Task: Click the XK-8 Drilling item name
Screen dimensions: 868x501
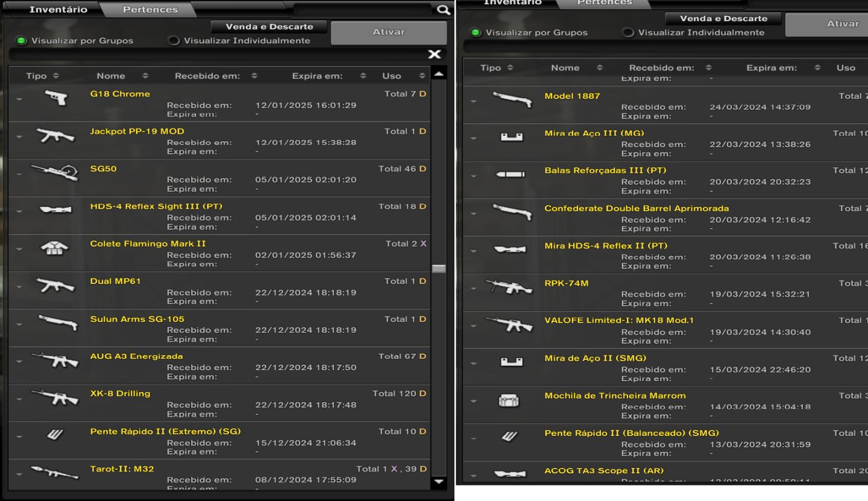Action: click(x=120, y=393)
